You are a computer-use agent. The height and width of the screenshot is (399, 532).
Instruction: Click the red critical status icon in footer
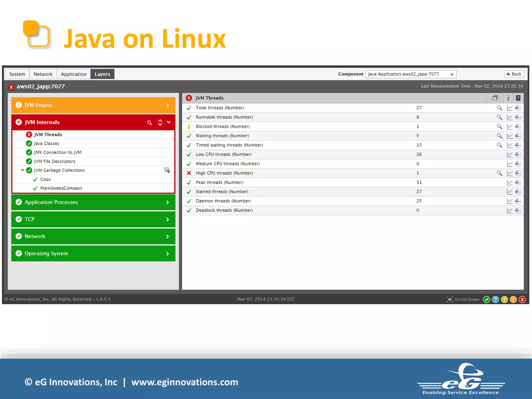[522, 300]
